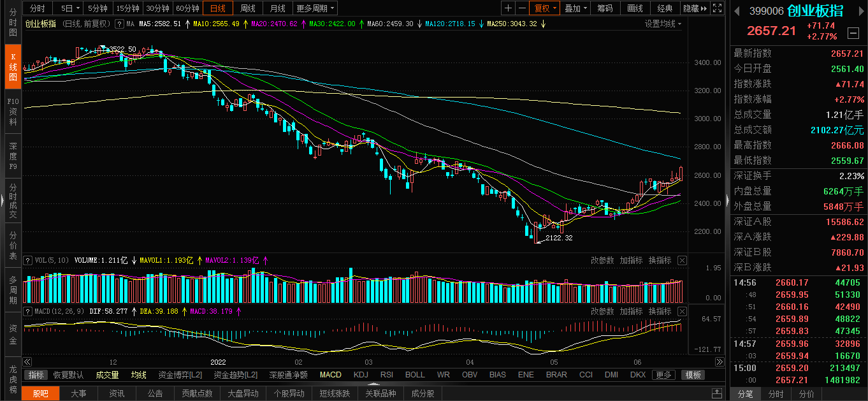Toggle the 指标 button in the indicator bar

click(36, 375)
